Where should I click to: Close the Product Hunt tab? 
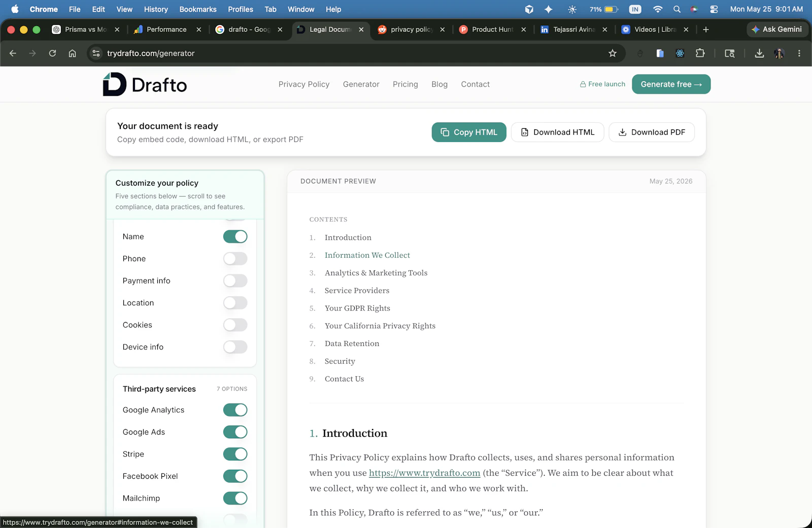[523, 29]
